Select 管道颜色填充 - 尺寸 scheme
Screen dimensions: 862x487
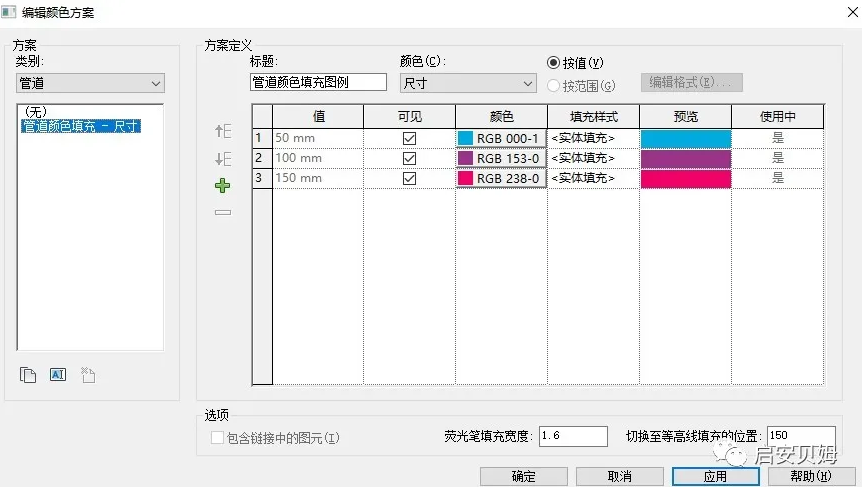[80, 127]
